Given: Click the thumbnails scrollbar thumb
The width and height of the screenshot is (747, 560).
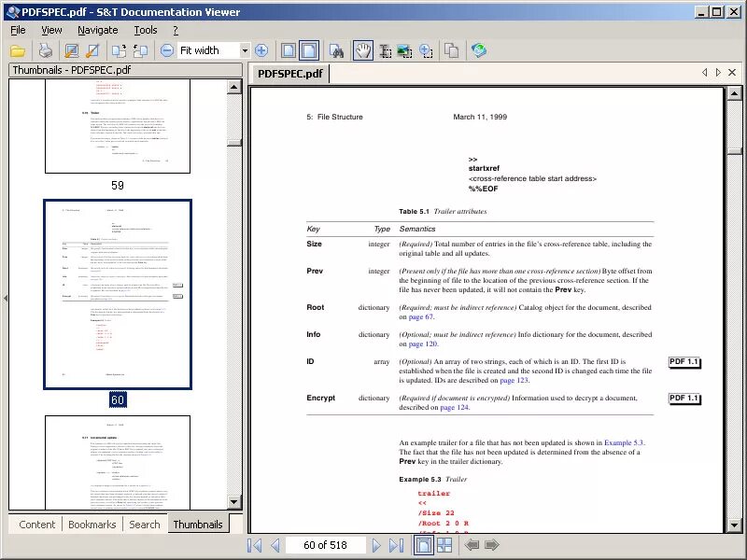Looking at the screenshot, I should [234, 143].
